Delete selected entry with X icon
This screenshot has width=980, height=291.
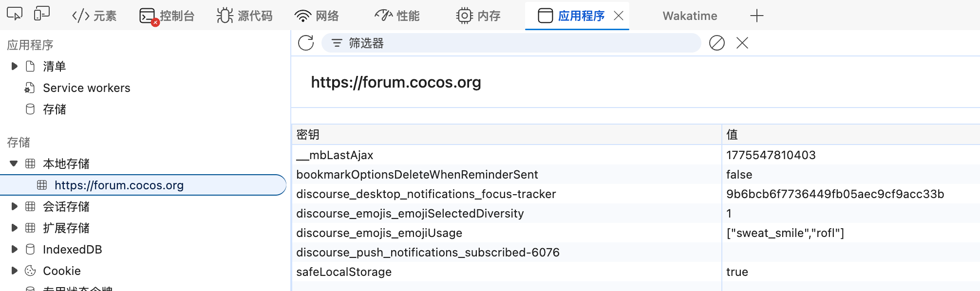(742, 43)
